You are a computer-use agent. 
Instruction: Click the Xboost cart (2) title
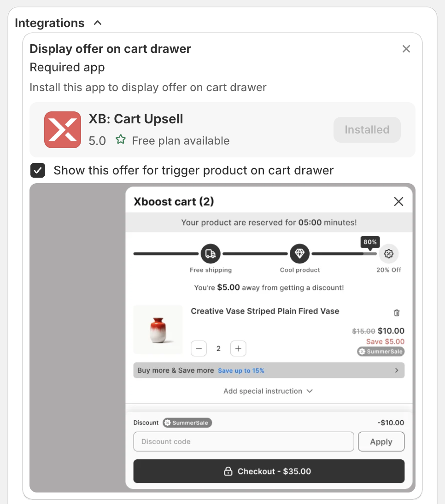(174, 202)
